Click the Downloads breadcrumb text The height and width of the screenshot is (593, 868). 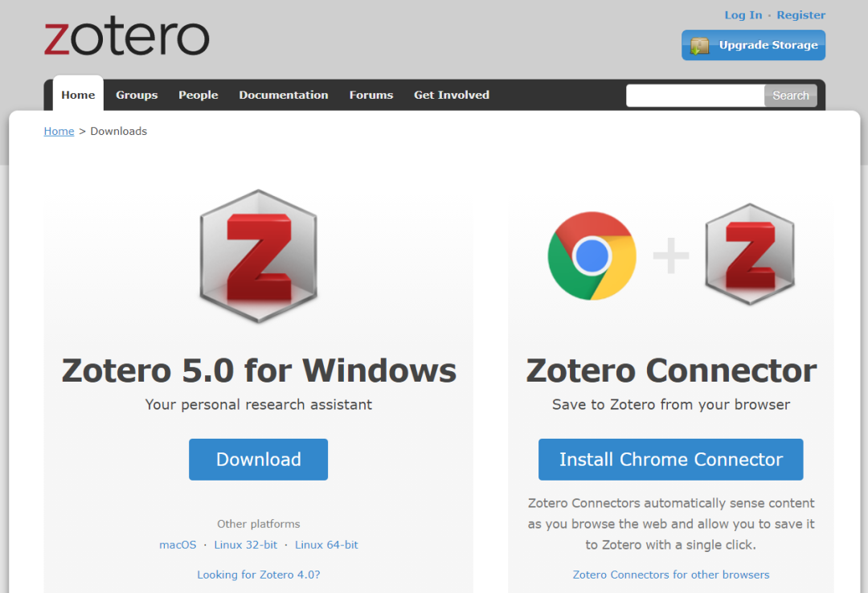coord(118,131)
